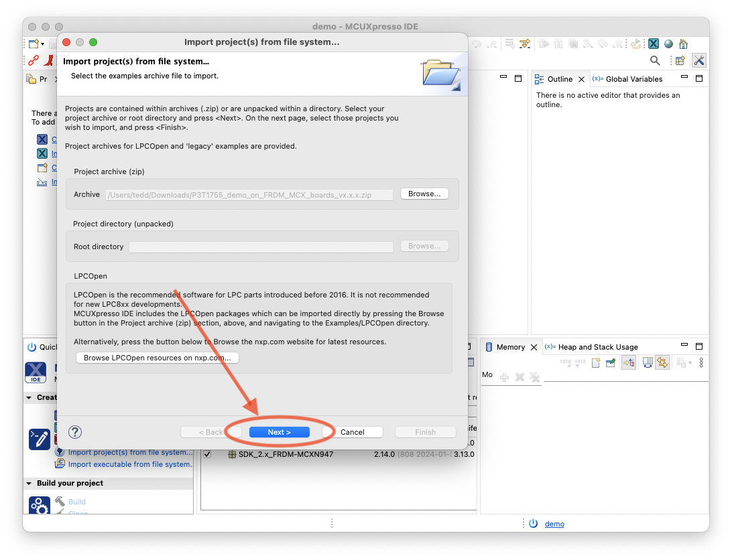The height and width of the screenshot is (560, 732).
Task: Click New Memory View icon
Action: pos(596,362)
